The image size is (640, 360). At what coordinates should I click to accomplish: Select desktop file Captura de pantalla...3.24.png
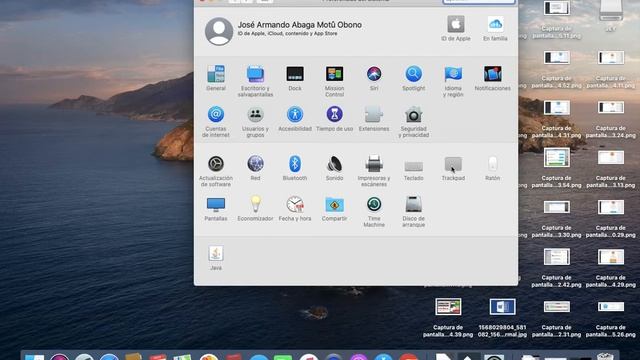coord(611,108)
